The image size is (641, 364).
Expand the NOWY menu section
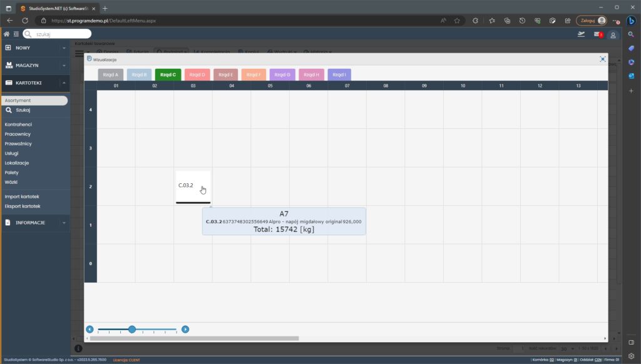tap(34, 48)
